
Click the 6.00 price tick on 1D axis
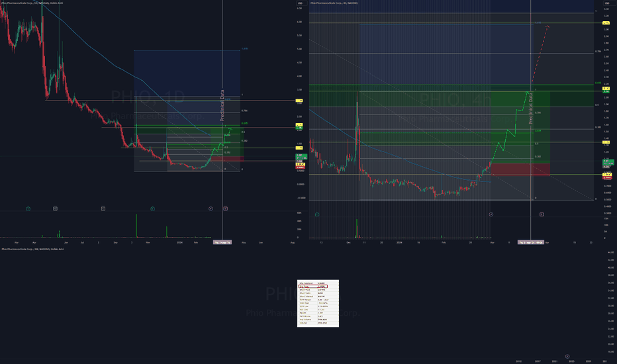[x=299, y=22]
